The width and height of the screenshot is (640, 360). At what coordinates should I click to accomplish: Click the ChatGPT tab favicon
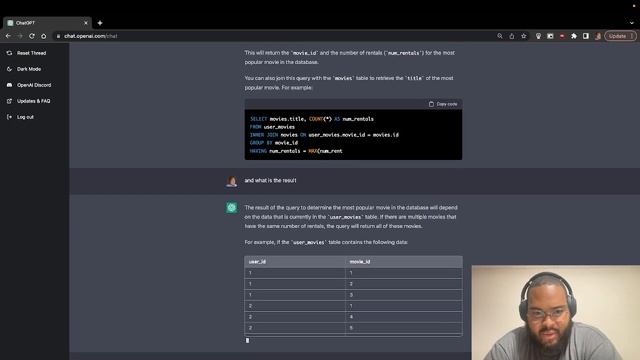10,23
